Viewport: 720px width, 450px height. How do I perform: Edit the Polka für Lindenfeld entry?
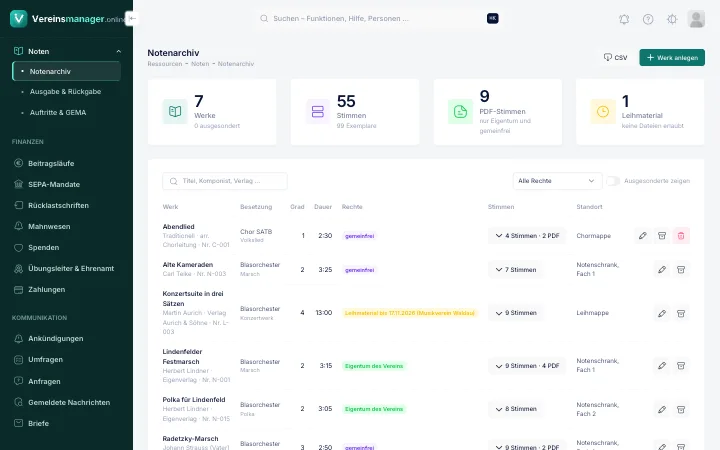pyautogui.click(x=662, y=409)
